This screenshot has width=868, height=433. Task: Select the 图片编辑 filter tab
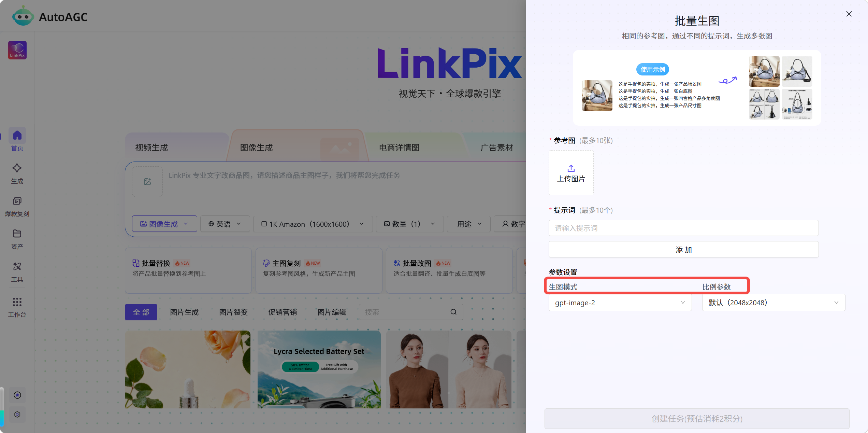pyautogui.click(x=332, y=312)
